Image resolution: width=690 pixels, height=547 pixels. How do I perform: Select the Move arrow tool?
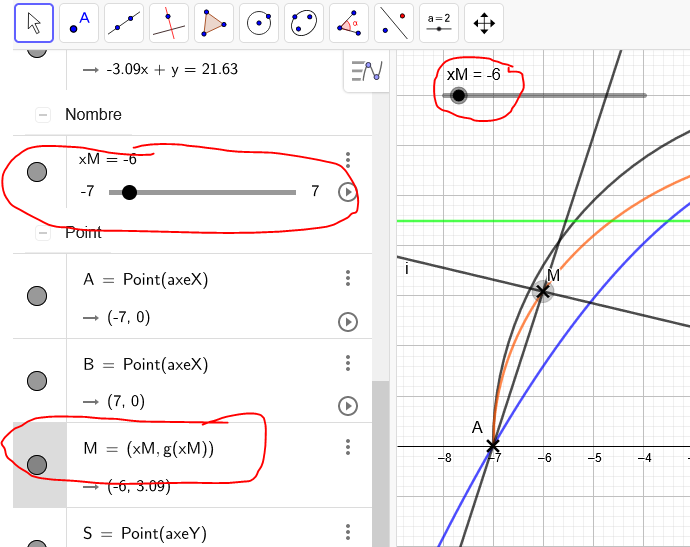tap(34, 23)
